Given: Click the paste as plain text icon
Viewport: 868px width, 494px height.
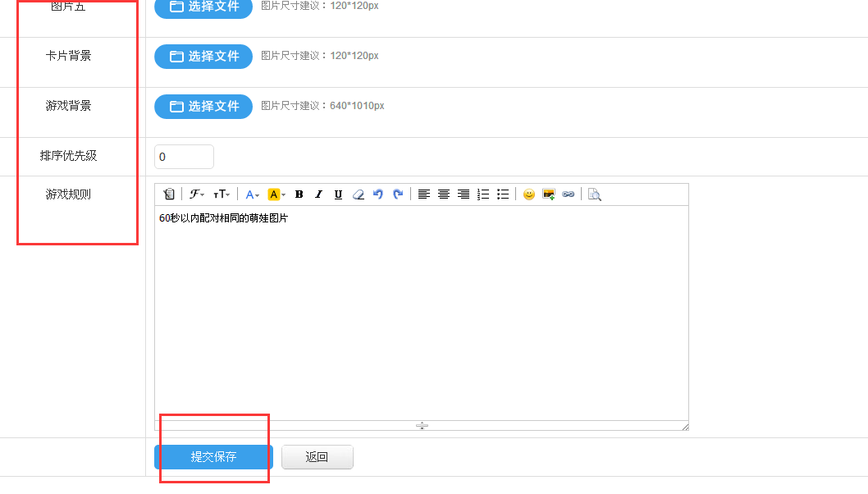Looking at the screenshot, I should (x=169, y=194).
